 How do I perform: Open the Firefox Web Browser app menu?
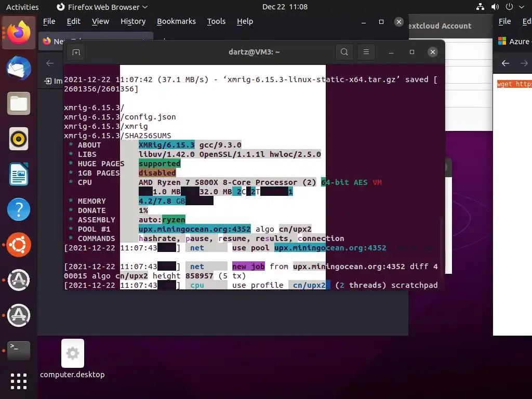(x=102, y=7)
